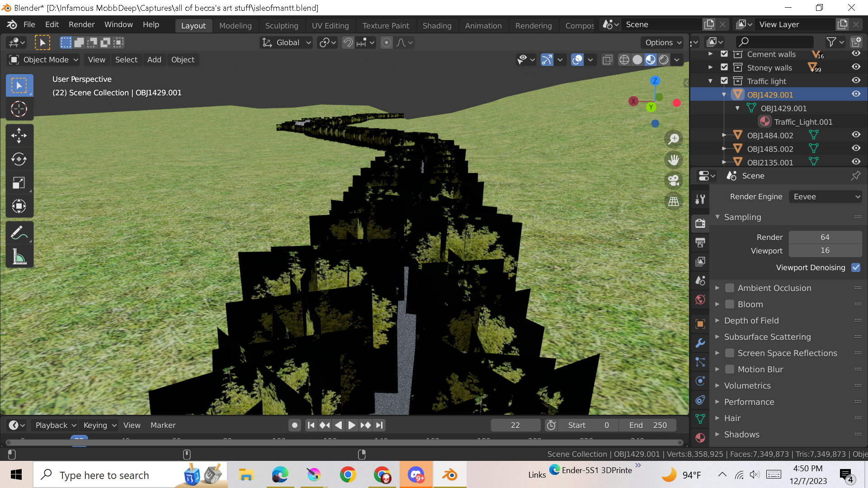Select the Annotate pencil tool
The width and height of the screenshot is (868, 488).
[x=19, y=233]
